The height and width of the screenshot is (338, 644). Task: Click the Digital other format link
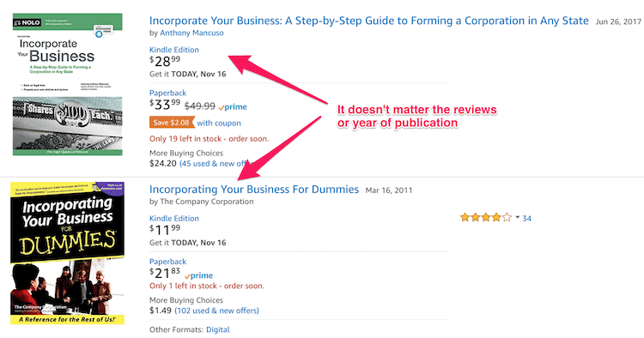pos(218,329)
